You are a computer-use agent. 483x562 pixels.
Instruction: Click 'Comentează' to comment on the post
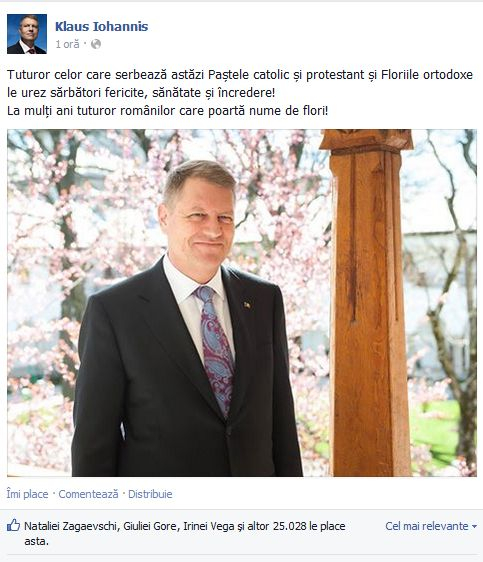click(89, 494)
